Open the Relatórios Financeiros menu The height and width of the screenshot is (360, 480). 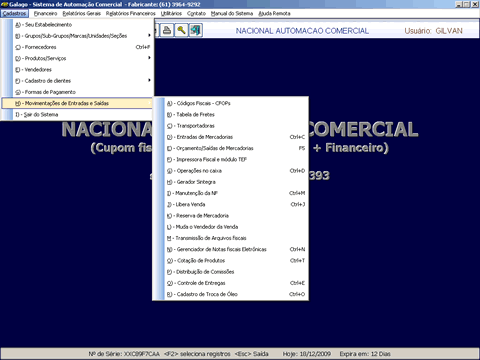(x=131, y=13)
